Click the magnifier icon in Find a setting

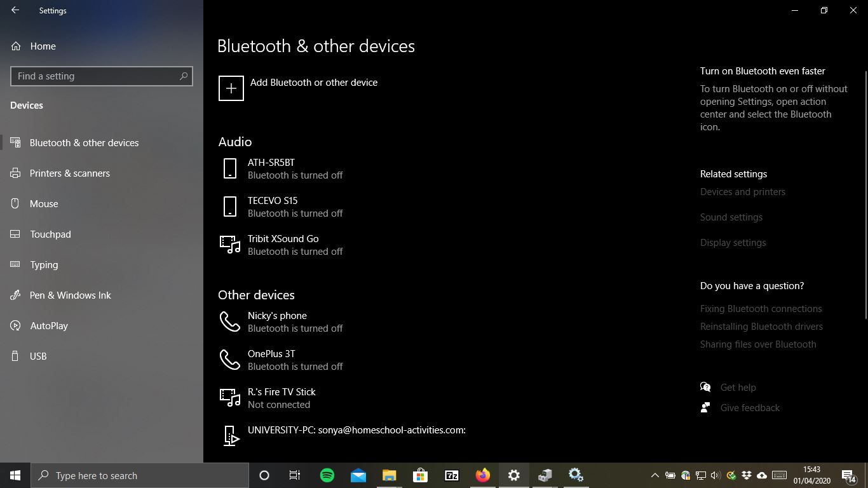coord(184,76)
